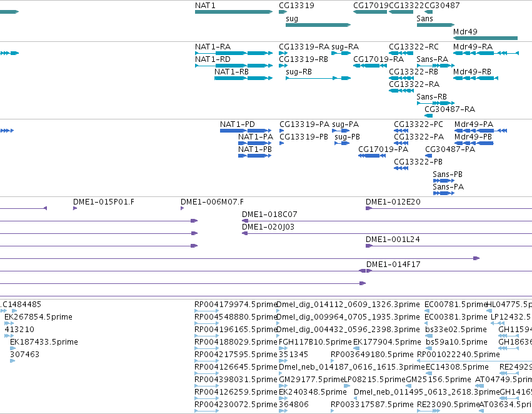Click the EK240348.5prime label
The height and width of the screenshot is (414, 532).
(x=313, y=392)
